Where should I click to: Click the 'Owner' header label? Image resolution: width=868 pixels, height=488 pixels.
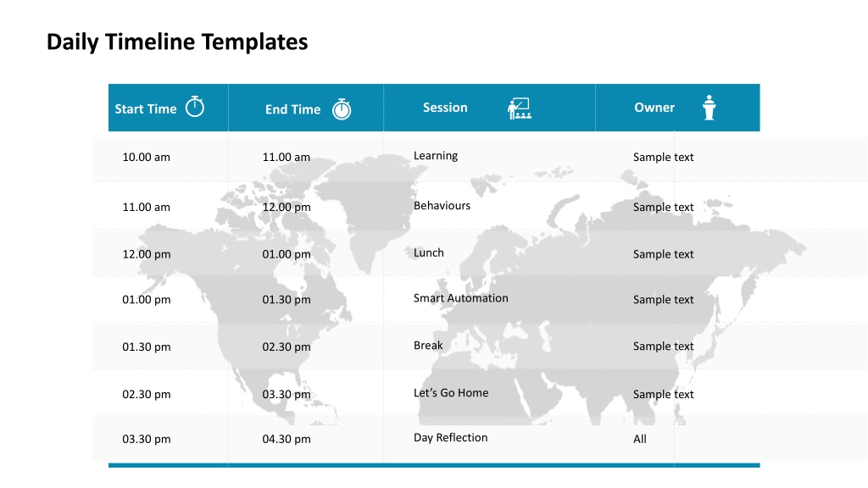[654, 108]
